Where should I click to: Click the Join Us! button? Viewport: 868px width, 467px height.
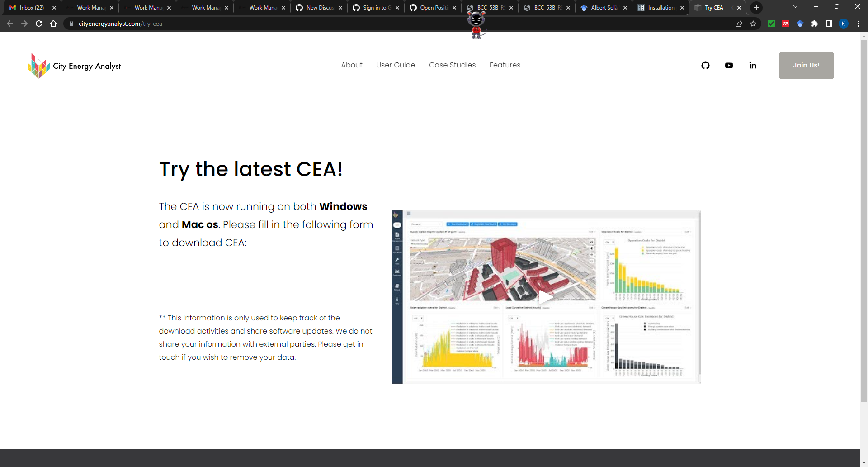point(806,66)
